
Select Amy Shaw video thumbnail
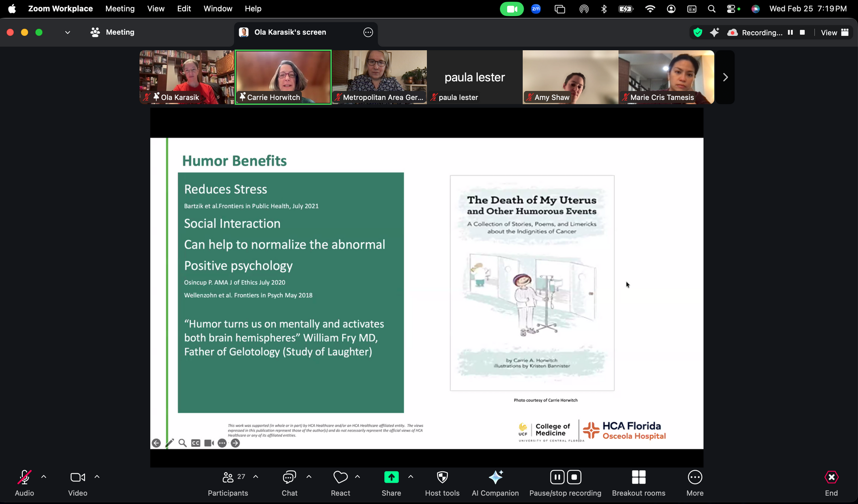coord(570,77)
